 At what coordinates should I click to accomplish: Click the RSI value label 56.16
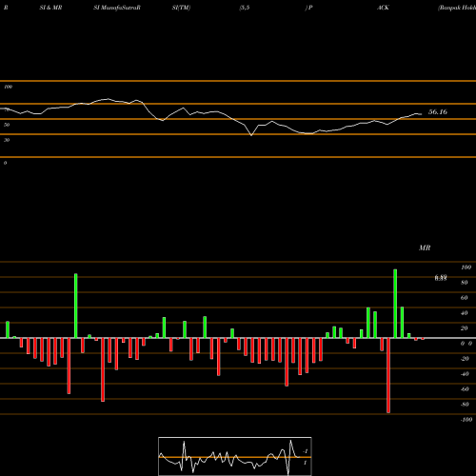[x=438, y=111]
